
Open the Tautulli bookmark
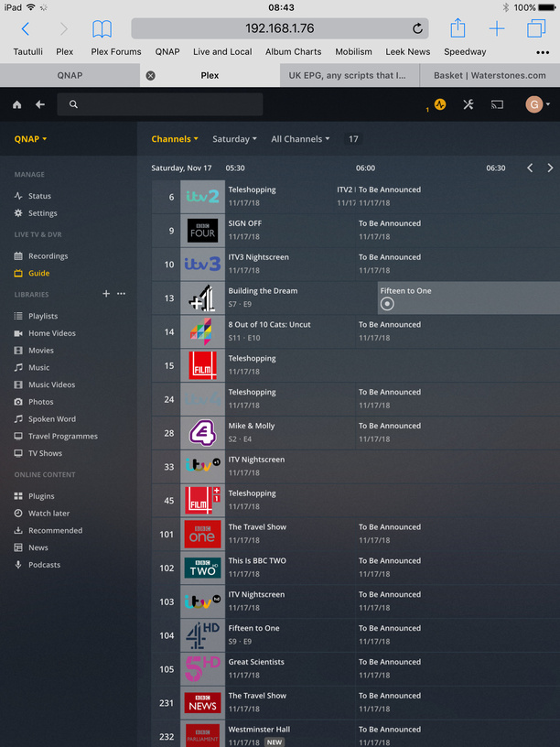tap(27, 52)
